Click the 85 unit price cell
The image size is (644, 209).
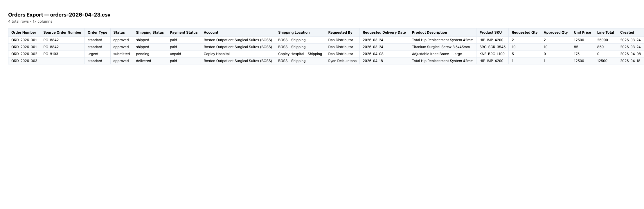(x=582, y=47)
